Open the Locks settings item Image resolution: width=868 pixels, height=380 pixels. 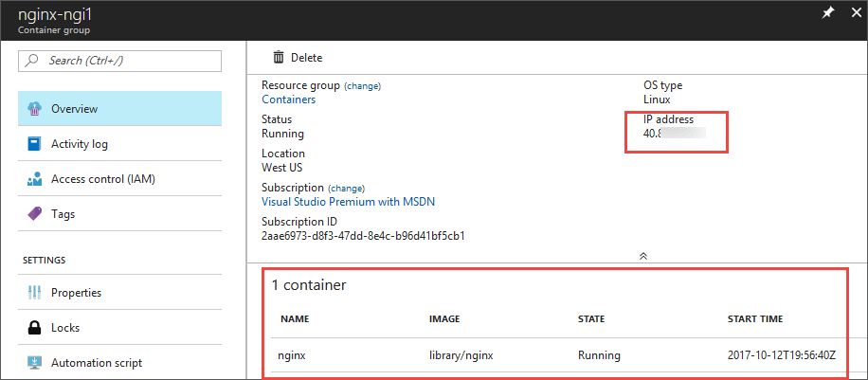tap(120, 327)
